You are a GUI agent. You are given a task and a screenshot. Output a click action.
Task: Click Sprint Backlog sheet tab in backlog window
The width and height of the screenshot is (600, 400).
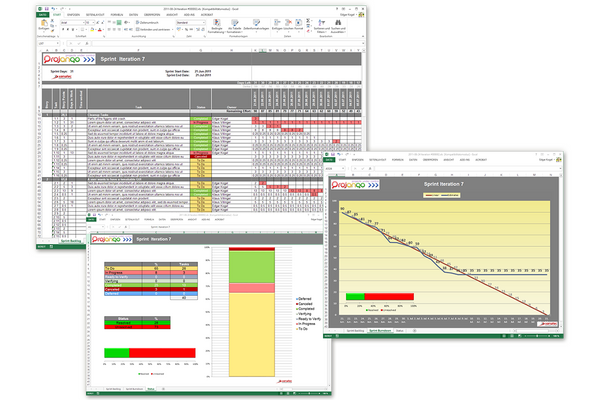[71, 241]
